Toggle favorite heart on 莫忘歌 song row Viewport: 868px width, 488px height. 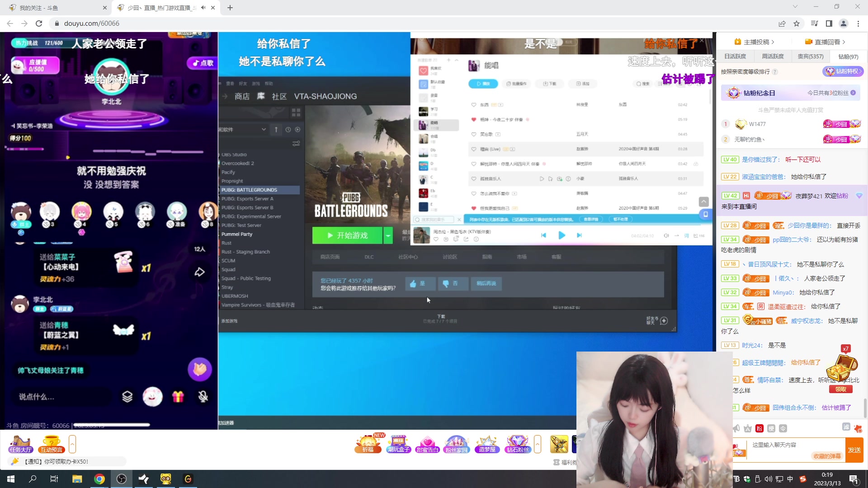coord(474,134)
